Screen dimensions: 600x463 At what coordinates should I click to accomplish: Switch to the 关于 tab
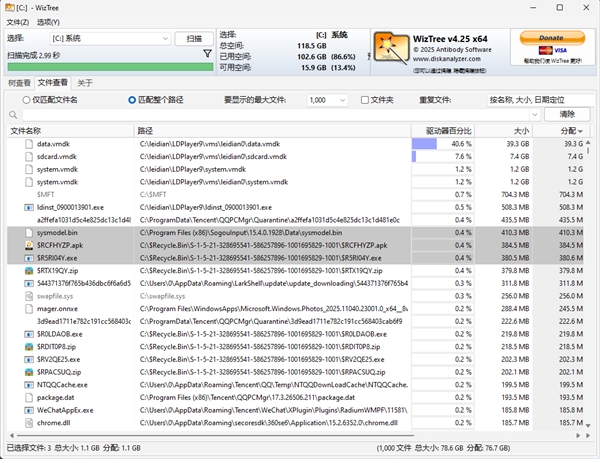click(85, 83)
